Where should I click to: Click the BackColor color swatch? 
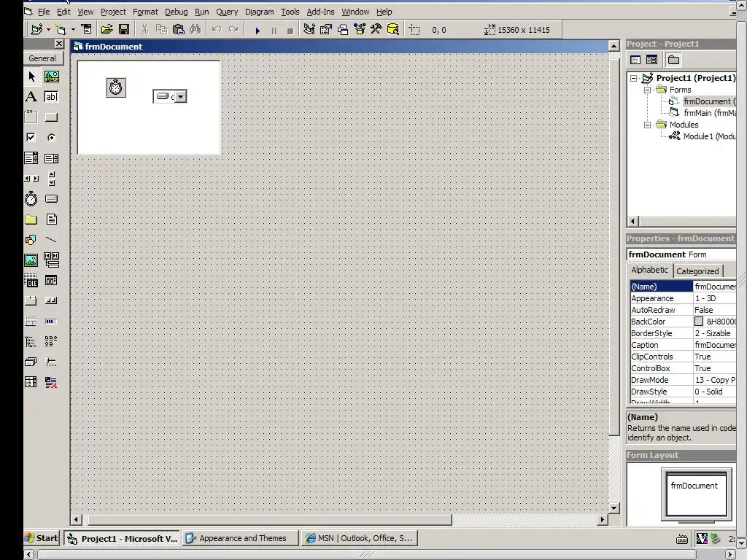click(698, 322)
